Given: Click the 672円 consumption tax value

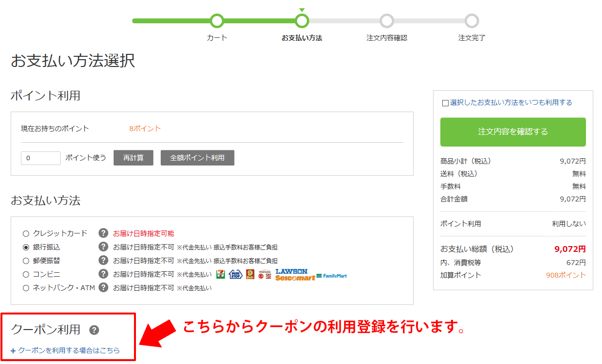Looking at the screenshot, I should point(576,263).
